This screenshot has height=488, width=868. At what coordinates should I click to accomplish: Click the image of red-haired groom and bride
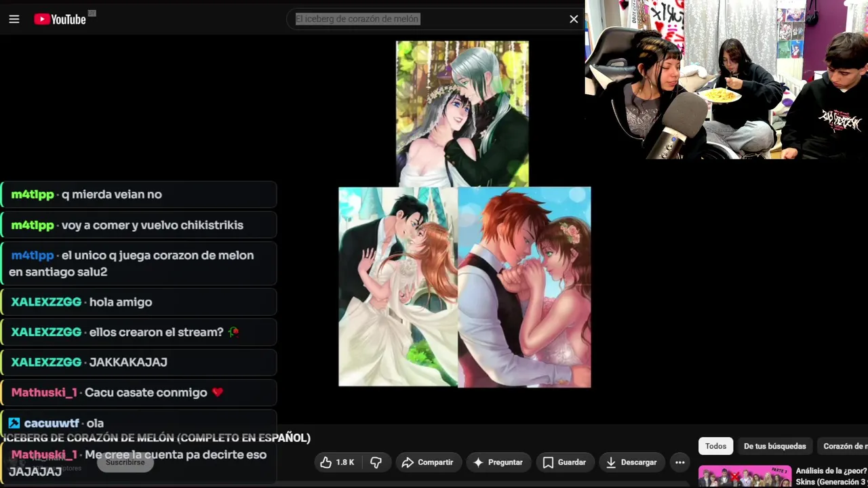click(524, 287)
